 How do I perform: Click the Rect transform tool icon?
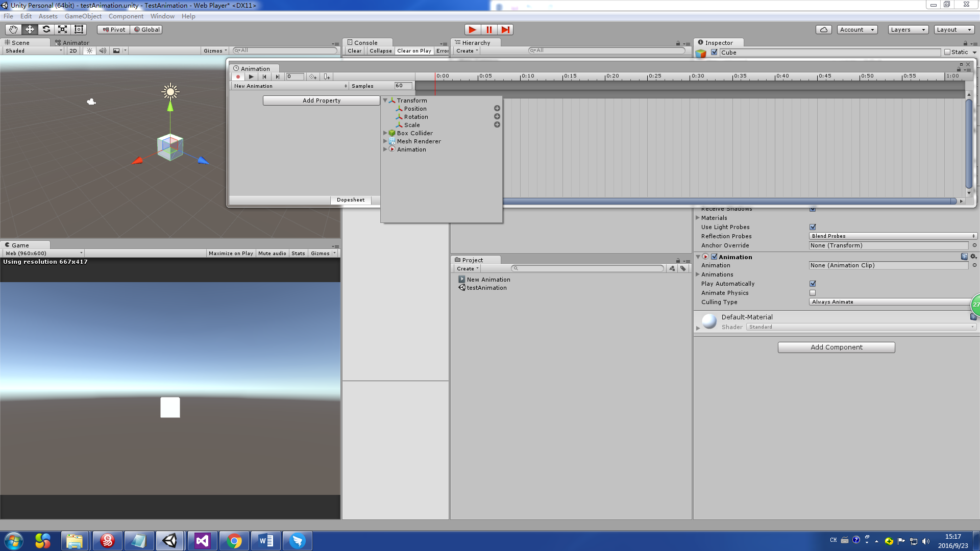tap(79, 30)
